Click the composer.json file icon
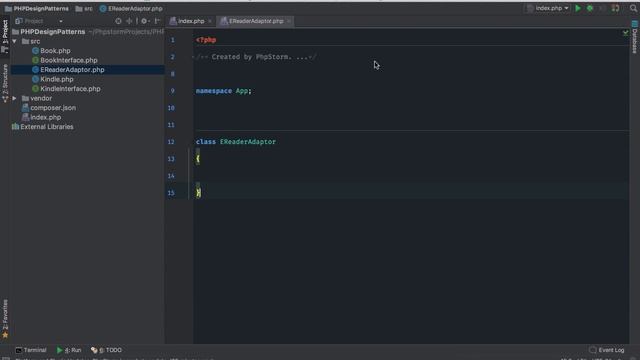Screen dimensions: 640x360 point(25,108)
